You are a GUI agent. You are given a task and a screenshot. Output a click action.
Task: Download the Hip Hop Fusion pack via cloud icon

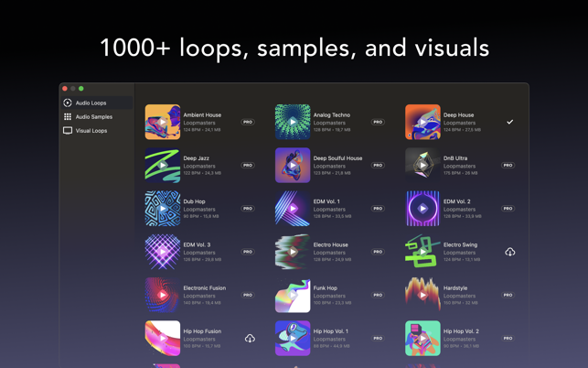click(x=250, y=339)
